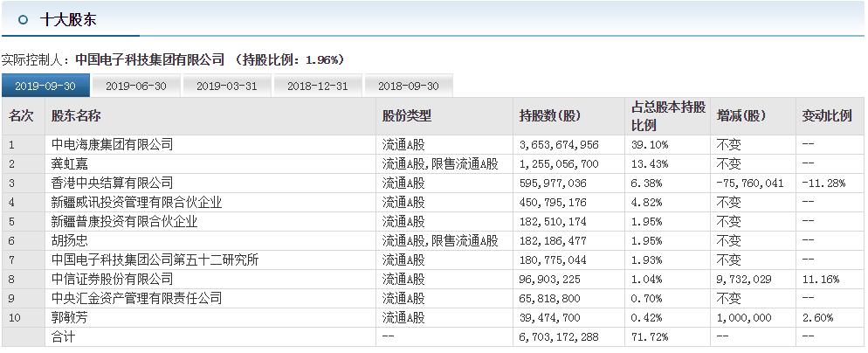Open the 2019-03-31 tab
The width and height of the screenshot is (868, 353).
click(226, 86)
